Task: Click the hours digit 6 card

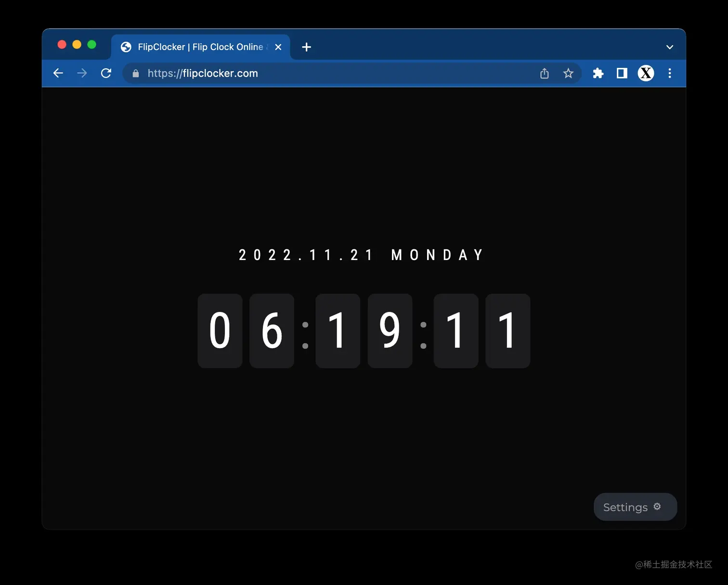Action: click(x=272, y=331)
